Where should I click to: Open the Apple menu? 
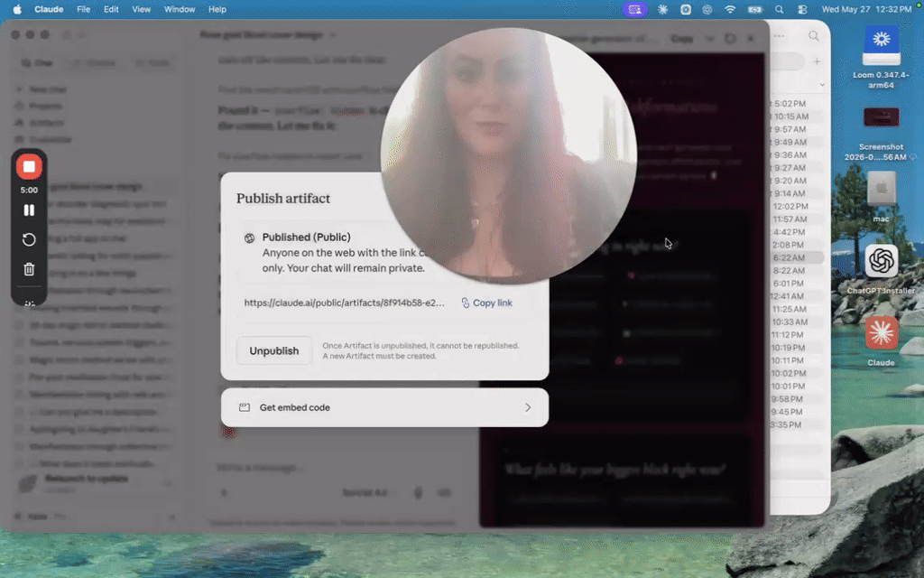coord(17,9)
